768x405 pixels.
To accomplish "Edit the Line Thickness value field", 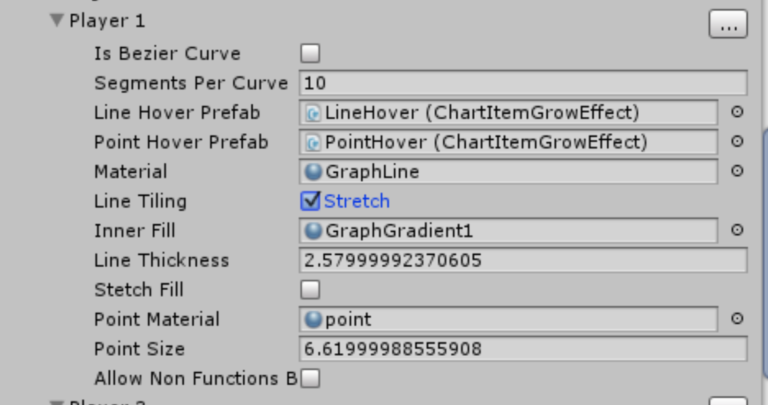I will pyautogui.click(x=523, y=260).
